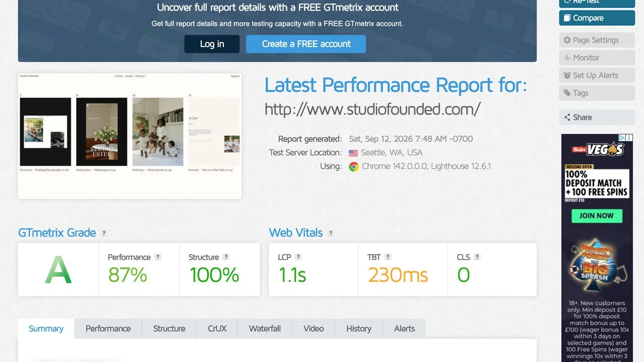Click the CLS value 0
This screenshot has height=362, width=644.
click(463, 275)
